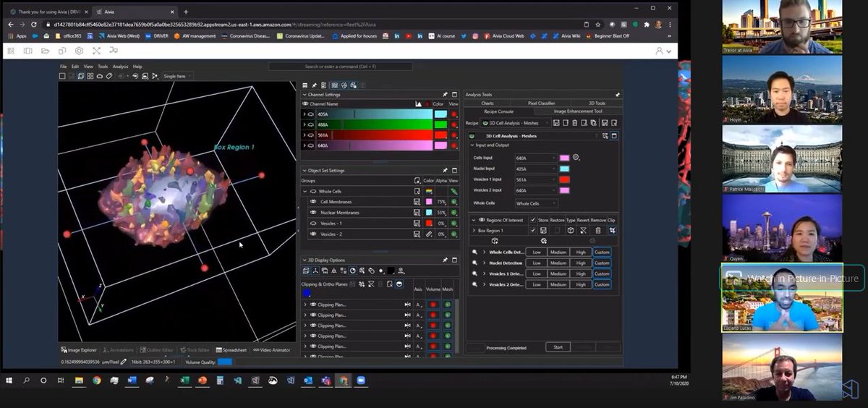Viewport: 868px width, 408px height.
Task: Expand the 405A channel row
Action: click(x=305, y=114)
